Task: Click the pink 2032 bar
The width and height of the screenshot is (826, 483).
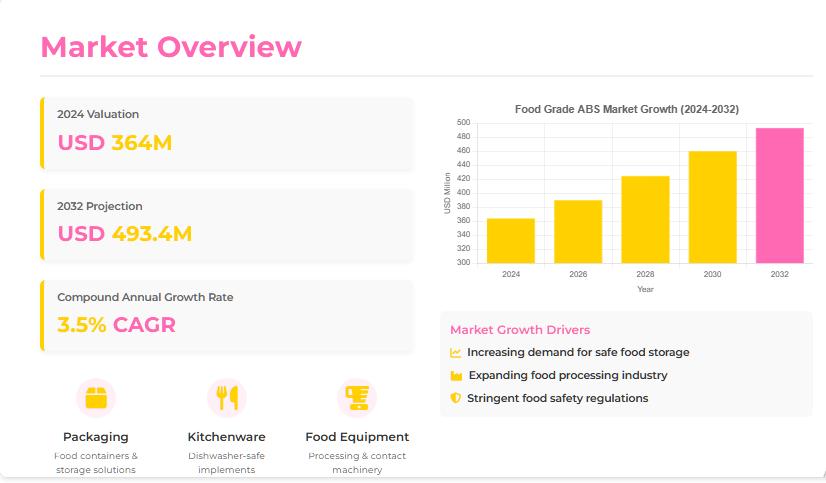Action: click(780, 195)
